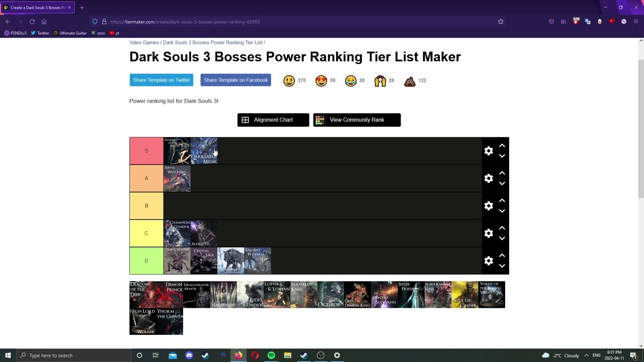This screenshot has width=644, height=362.
Task: Move A tier row up with arrow
Action: pos(502,173)
